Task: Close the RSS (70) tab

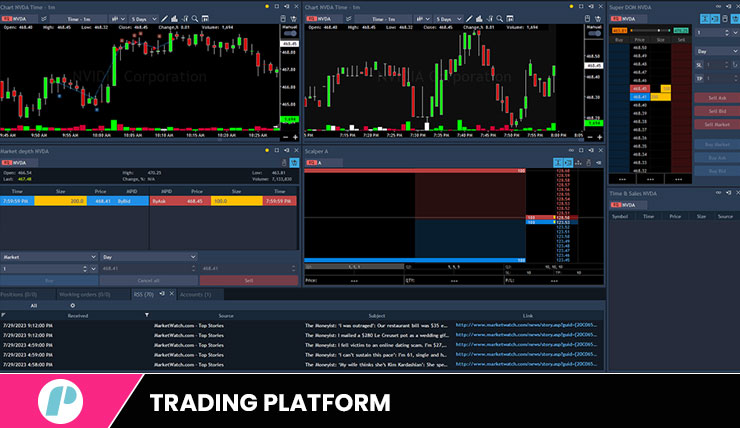Action: (x=172, y=294)
